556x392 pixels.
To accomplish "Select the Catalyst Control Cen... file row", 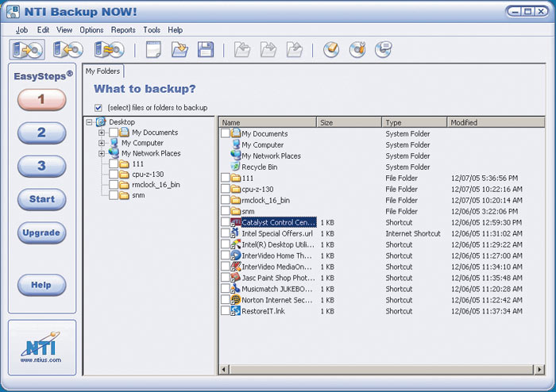I will pyautogui.click(x=382, y=222).
